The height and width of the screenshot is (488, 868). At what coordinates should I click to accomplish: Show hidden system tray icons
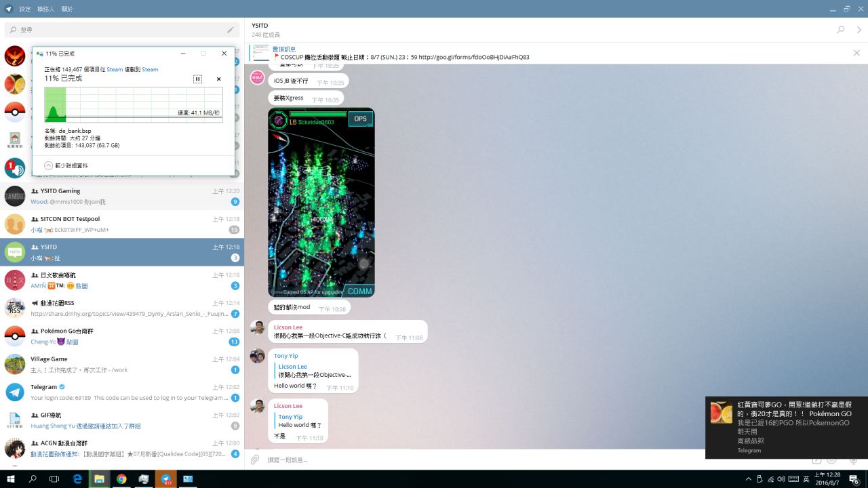point(748,479)
